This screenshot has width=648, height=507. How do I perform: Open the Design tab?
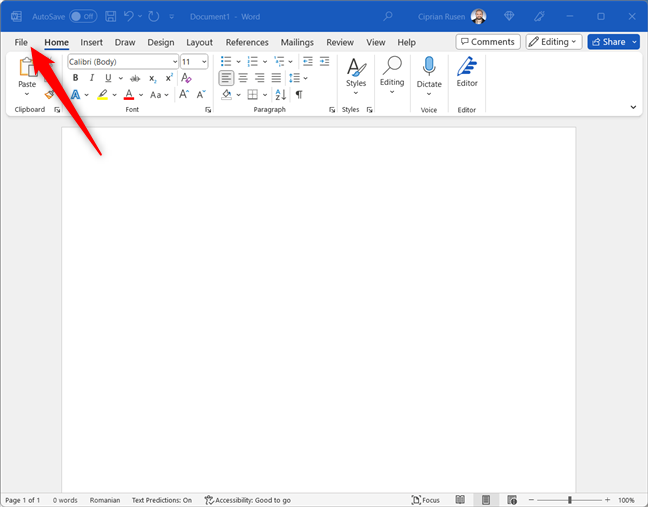(x=161, y=42)
